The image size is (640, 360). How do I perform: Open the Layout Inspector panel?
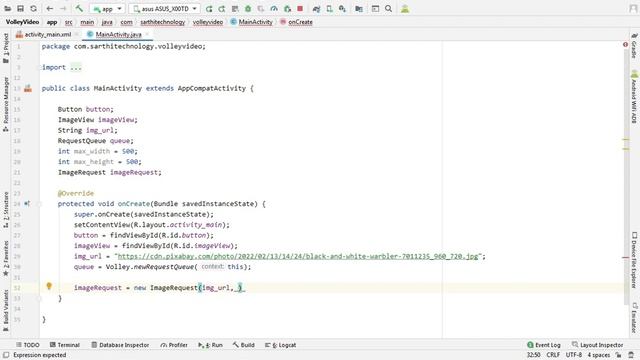[x=598, y=345]
